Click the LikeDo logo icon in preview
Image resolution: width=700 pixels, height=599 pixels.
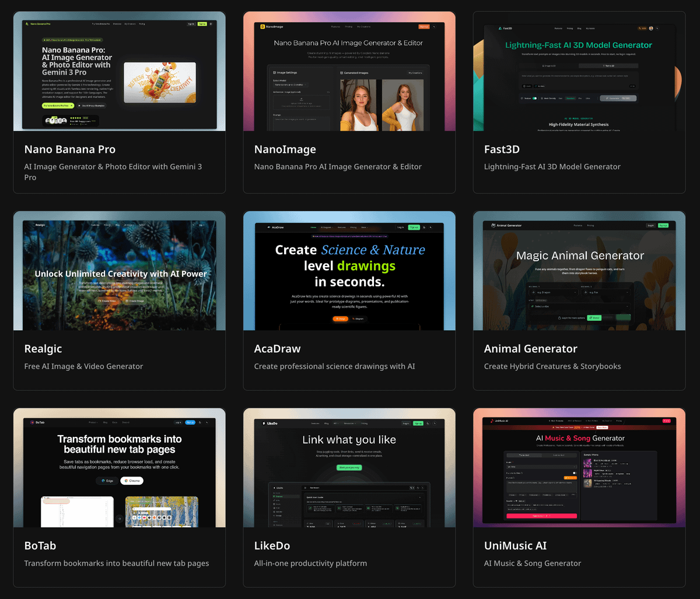click(262, 423)
